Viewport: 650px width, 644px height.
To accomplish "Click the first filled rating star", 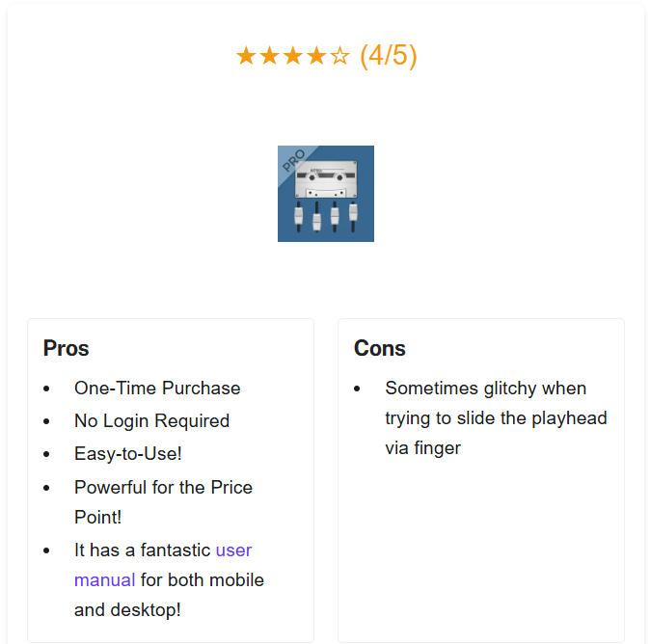I will pyautogui.click(x=246, y=57).
